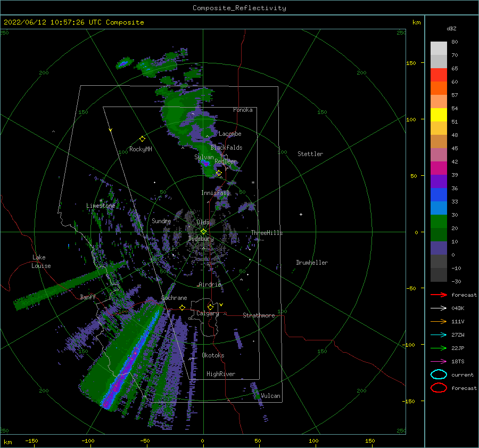Click the Stettler city label

click(x=310, y=154)
